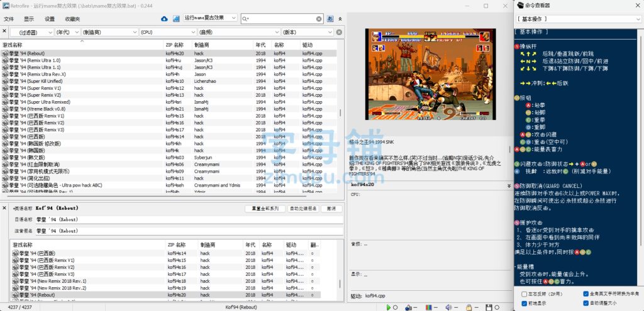Click the 自动处理假名 button
The image size is (644, 311).
(303, 209)
